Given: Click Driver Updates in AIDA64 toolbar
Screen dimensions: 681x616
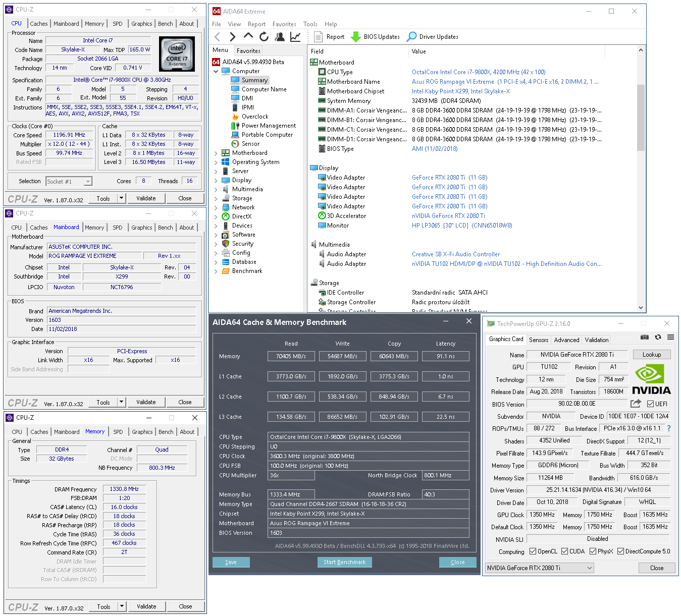Looking at the screenshot, I should coord(433,37).
